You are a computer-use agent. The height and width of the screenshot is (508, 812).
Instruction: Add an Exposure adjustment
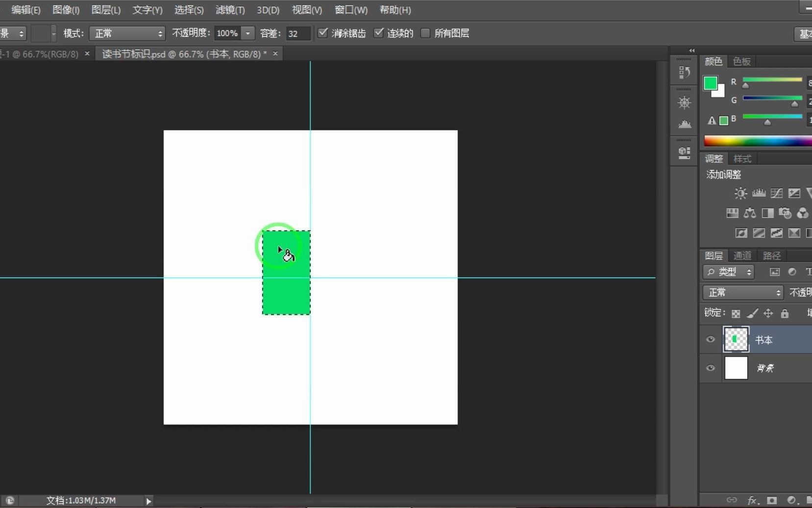pyautogui.click(x=794, y=193)
